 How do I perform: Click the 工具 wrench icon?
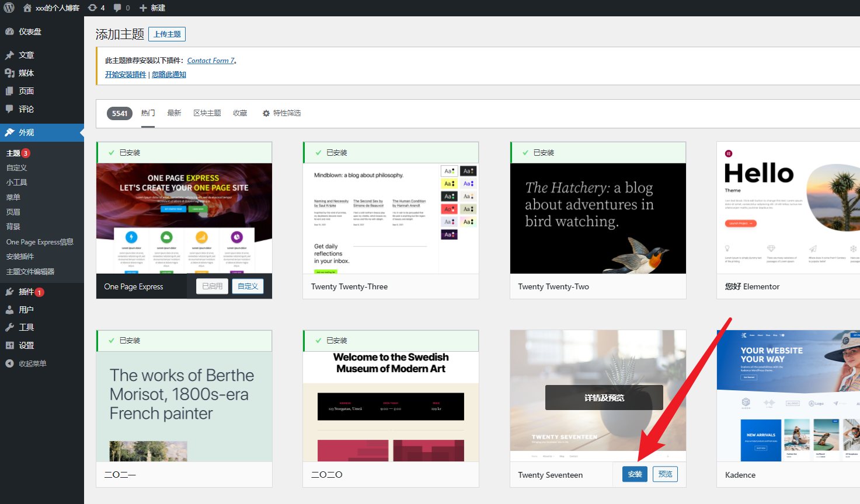[9, 327]
